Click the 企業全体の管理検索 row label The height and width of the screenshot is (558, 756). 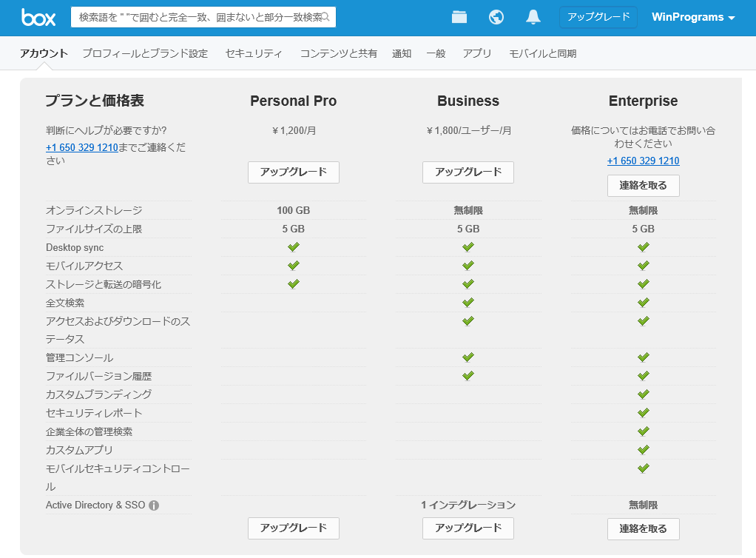(90, 431)
